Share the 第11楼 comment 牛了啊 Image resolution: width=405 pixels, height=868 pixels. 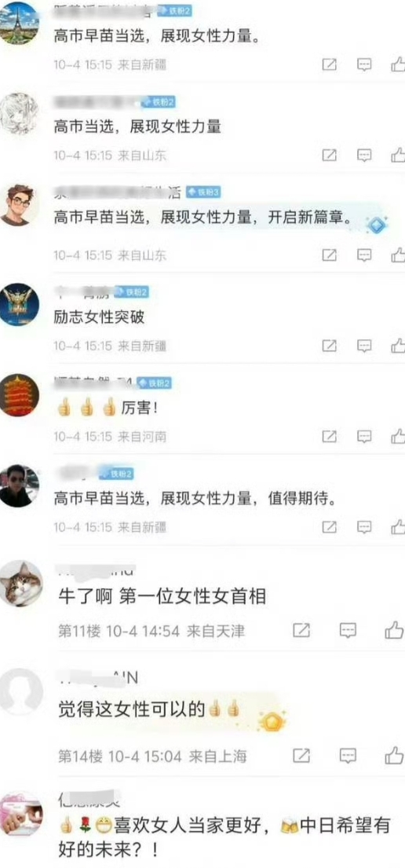click(x=301, y=630)
